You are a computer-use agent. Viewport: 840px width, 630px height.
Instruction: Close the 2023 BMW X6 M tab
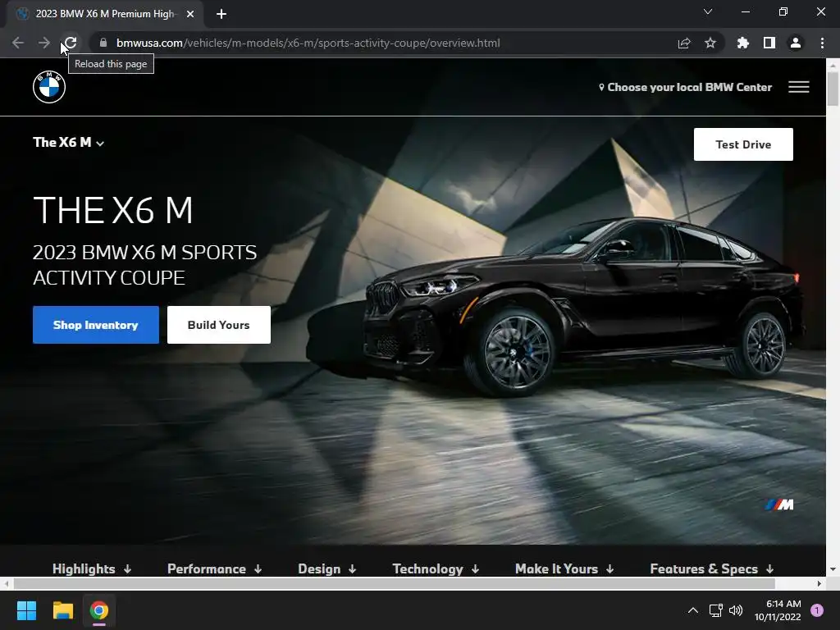190,14
